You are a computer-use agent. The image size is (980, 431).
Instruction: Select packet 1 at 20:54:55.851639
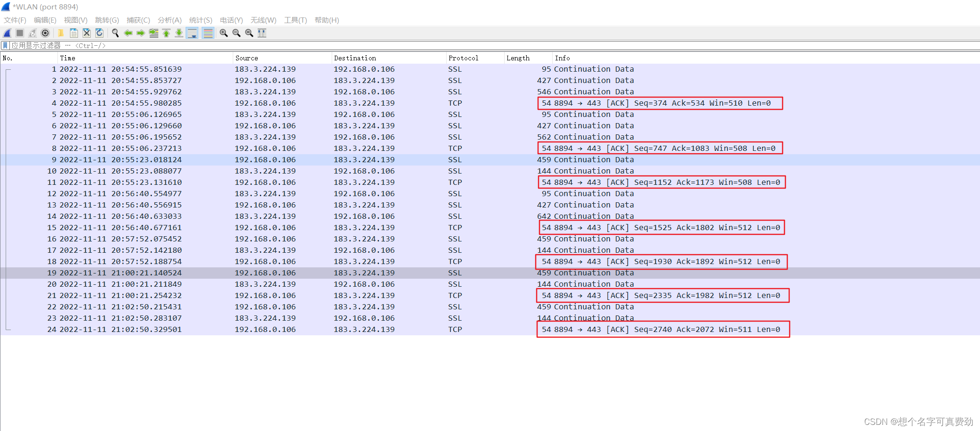point(490,69)
